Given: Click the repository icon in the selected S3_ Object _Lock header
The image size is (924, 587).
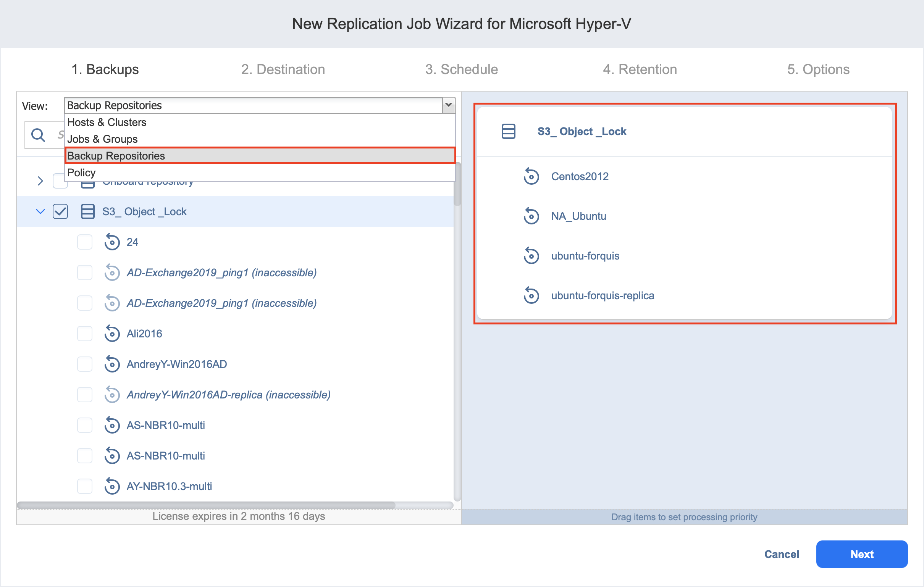Looking at the screenshot, I should point(509,132).
